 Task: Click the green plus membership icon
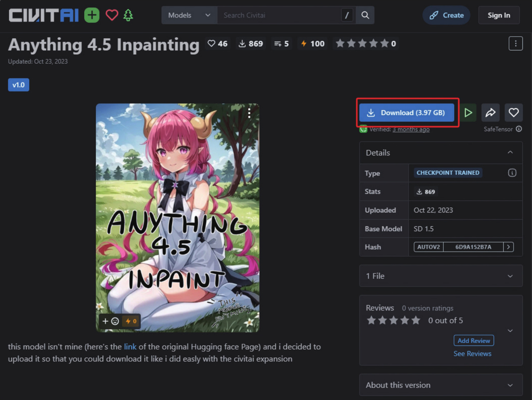click(92, 15)
